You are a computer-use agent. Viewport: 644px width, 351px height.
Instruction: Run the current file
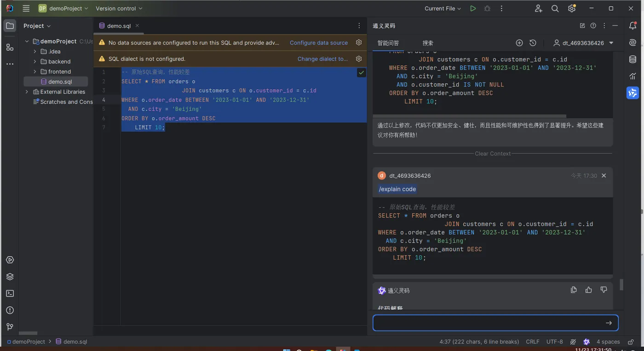coord(473,8)
